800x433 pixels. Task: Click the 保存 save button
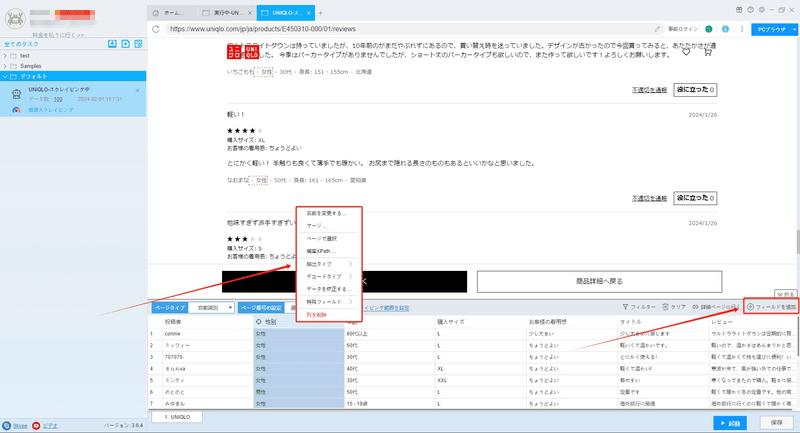tap(777, 423)
